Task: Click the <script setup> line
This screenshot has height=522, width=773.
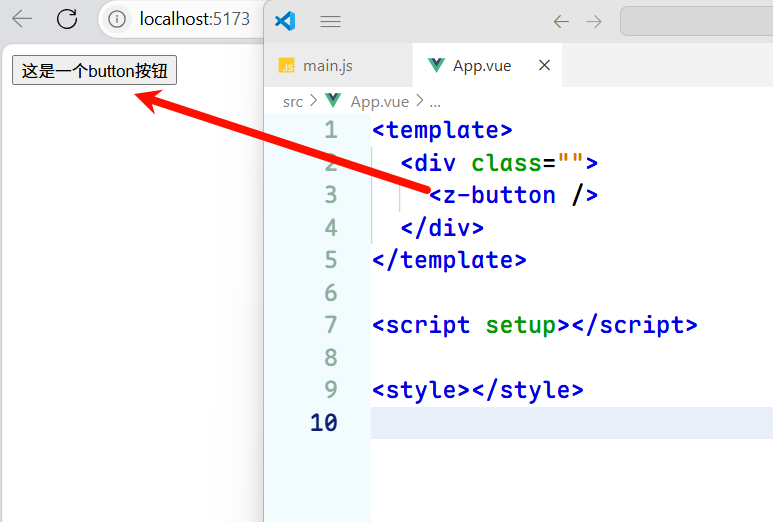Action: tap(535, 325)
